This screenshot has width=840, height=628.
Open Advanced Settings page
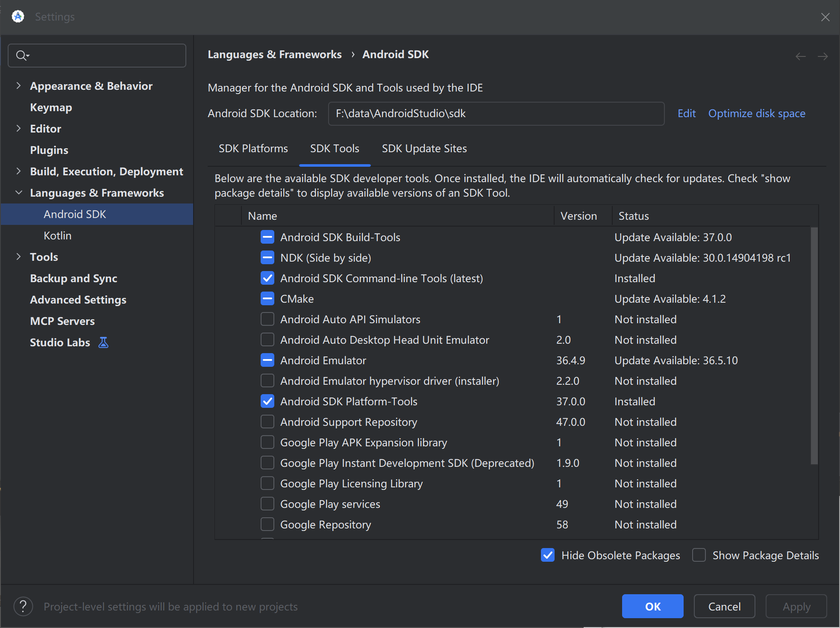point(78,300)
